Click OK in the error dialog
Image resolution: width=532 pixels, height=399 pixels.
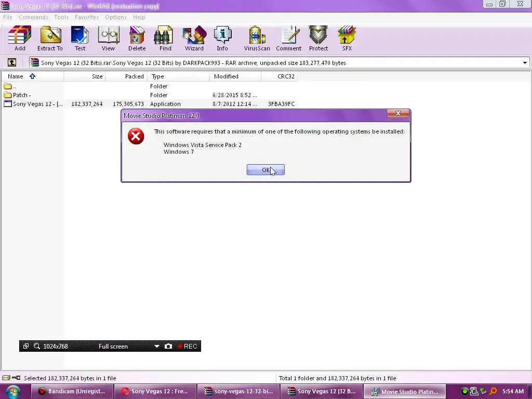coord(265,170)
